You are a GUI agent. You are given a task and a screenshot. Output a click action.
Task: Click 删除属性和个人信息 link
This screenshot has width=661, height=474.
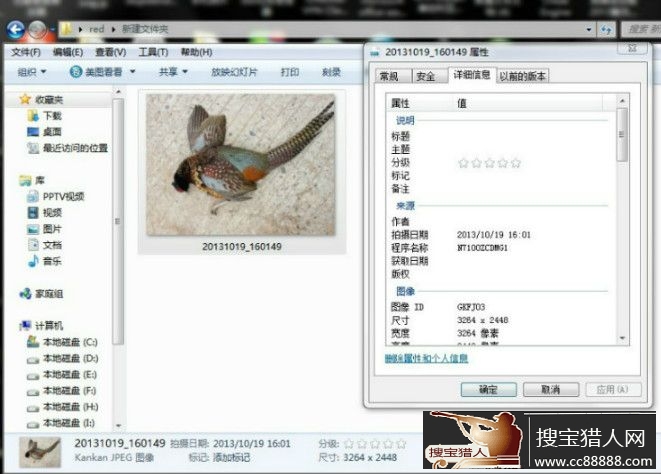pyautogui.click(x=426, y=358)
